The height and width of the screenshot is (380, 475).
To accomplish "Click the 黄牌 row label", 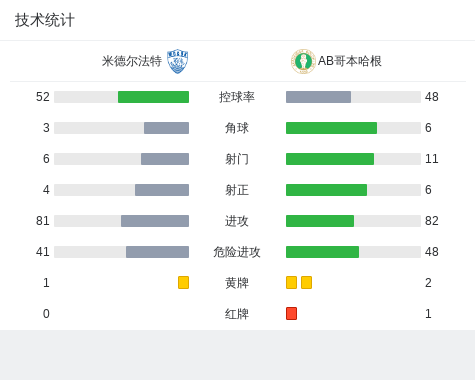I will pos(237,283).
